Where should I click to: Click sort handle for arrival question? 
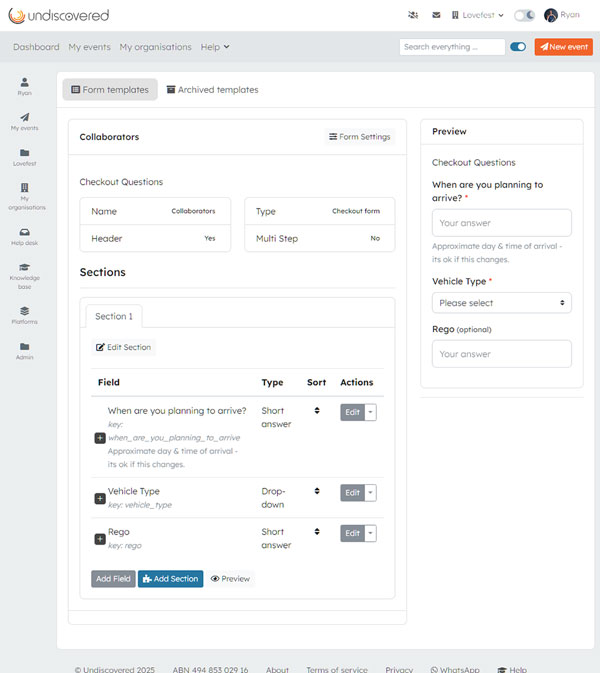pyautogui.click(x=317, y=410)
